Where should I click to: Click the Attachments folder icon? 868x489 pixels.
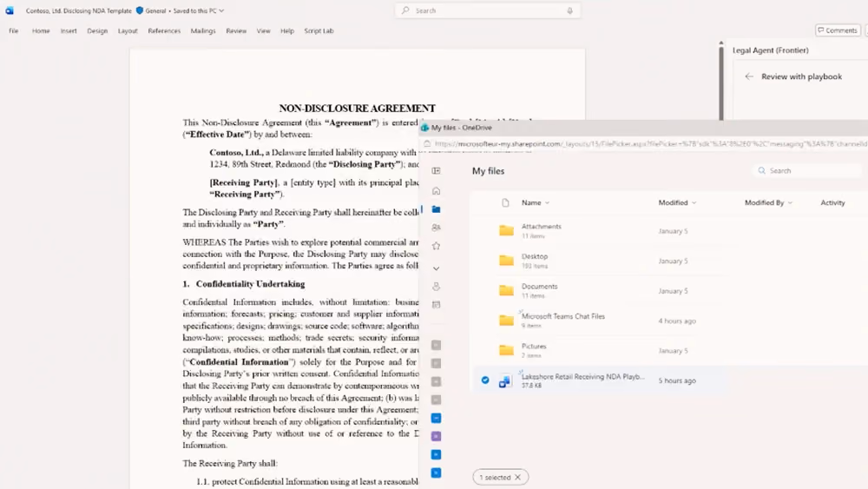pos(506,230)
